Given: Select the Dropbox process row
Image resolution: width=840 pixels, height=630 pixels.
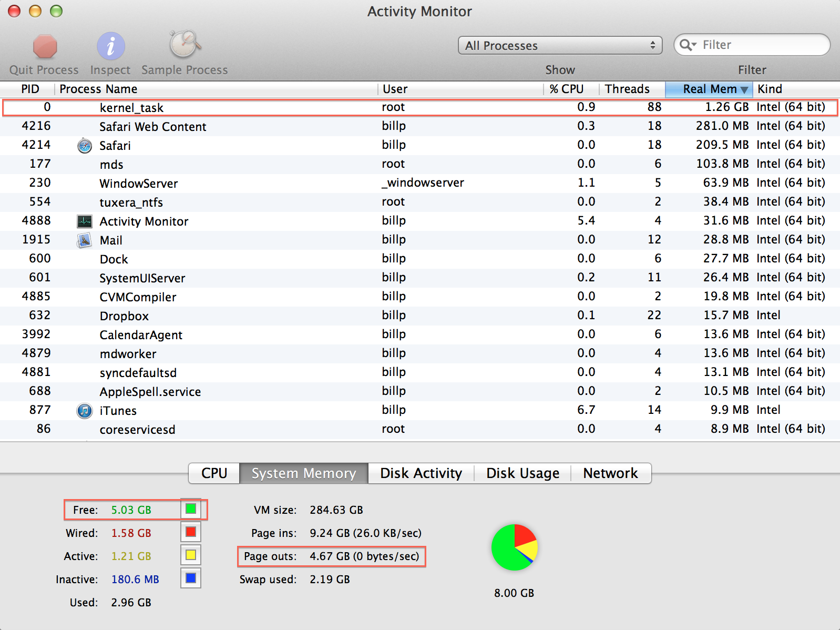Looking at the screenshot, I should 420,316.
